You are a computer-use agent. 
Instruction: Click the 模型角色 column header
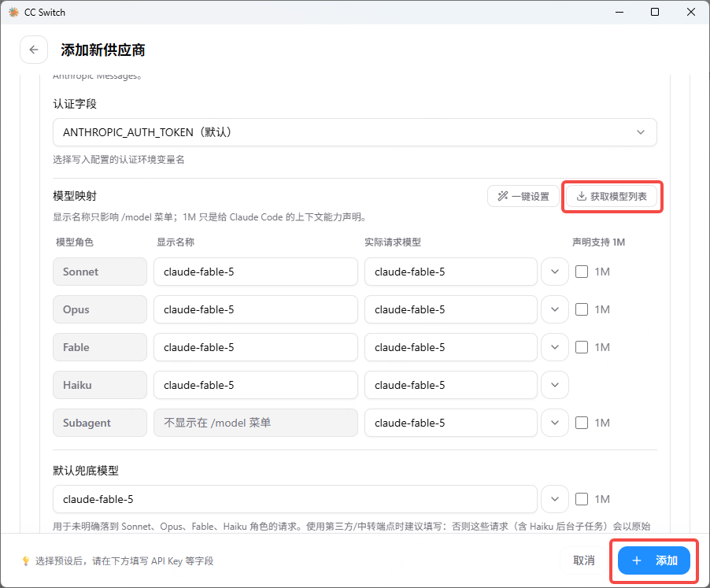[x=74, y=242]
